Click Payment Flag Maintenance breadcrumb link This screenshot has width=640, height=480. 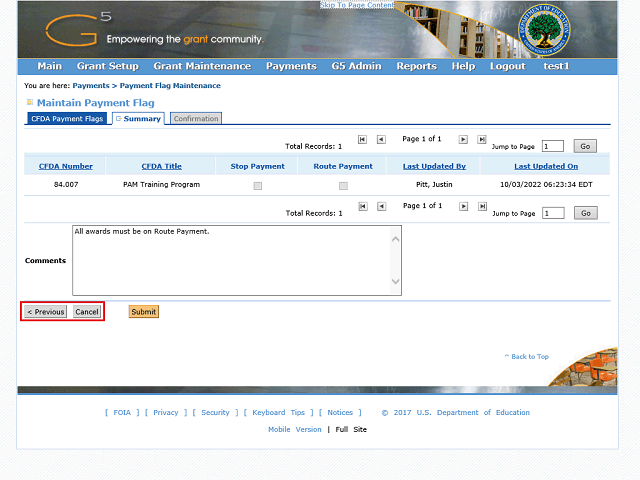170,86
